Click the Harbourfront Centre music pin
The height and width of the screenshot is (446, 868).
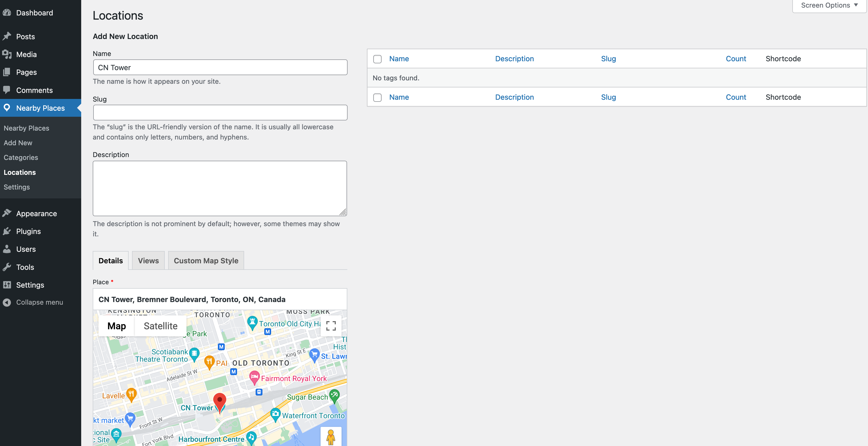coord(251,439)
